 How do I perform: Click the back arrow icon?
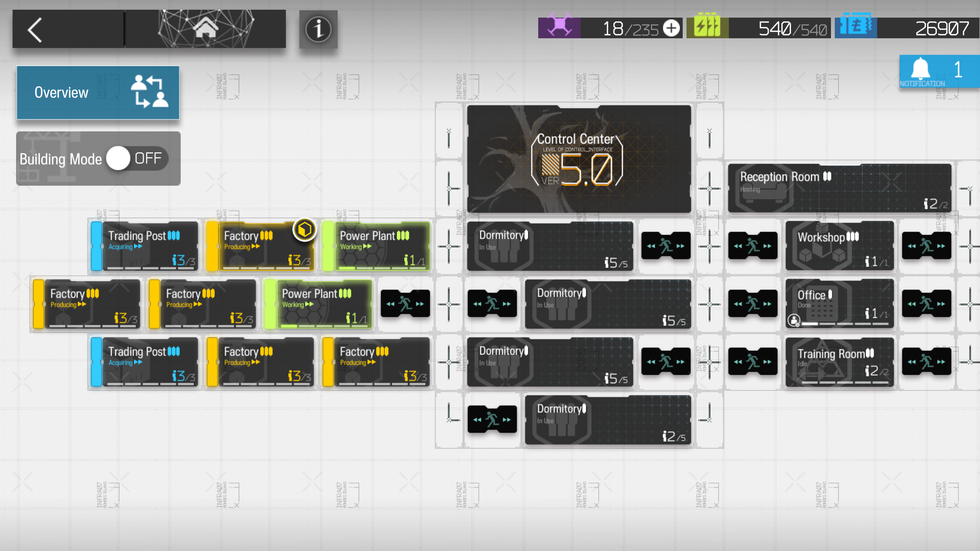click(x=35, y=30)
